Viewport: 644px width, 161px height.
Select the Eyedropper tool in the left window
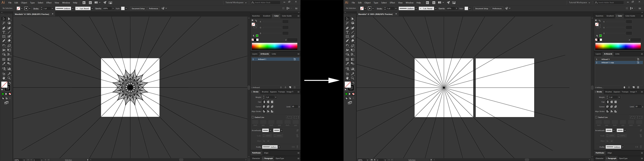(x=4, y=64)
